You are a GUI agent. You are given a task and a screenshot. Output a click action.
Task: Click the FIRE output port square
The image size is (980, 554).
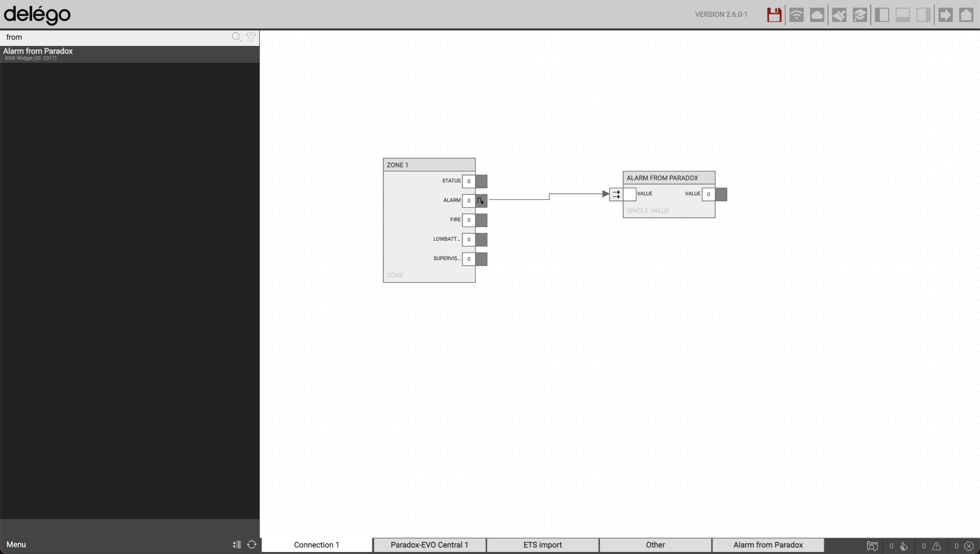point(481,220)
